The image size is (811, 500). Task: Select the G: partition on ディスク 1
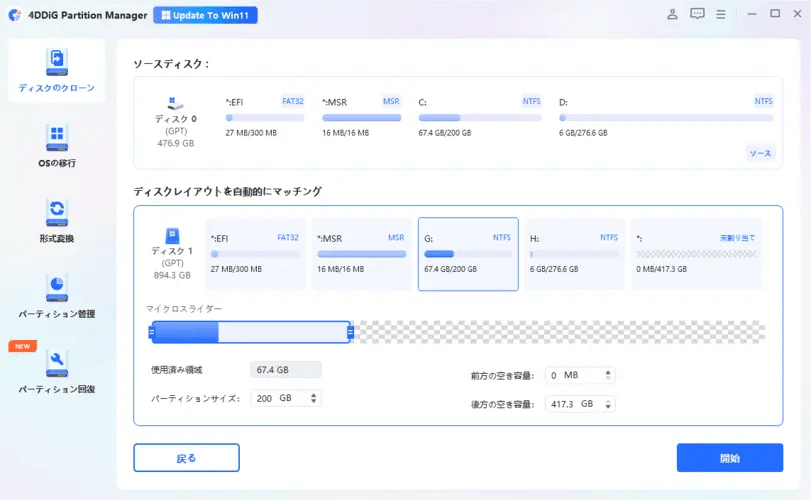[468, 254]
